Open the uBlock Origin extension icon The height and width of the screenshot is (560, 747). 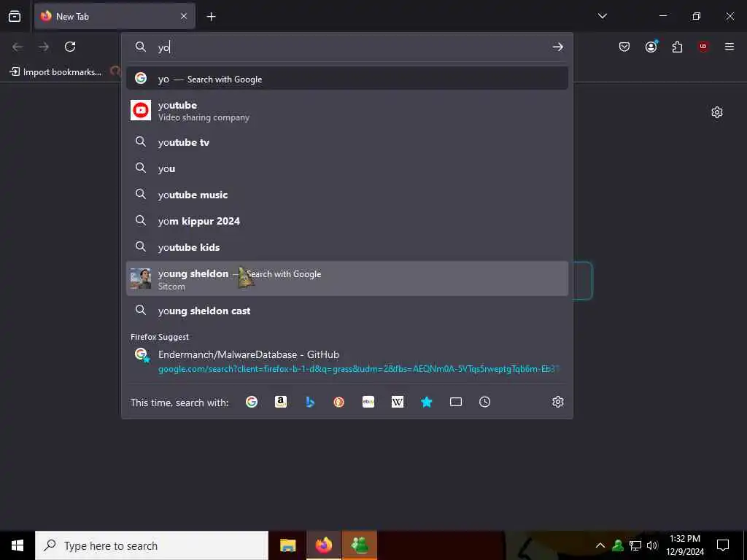[703, 47]
